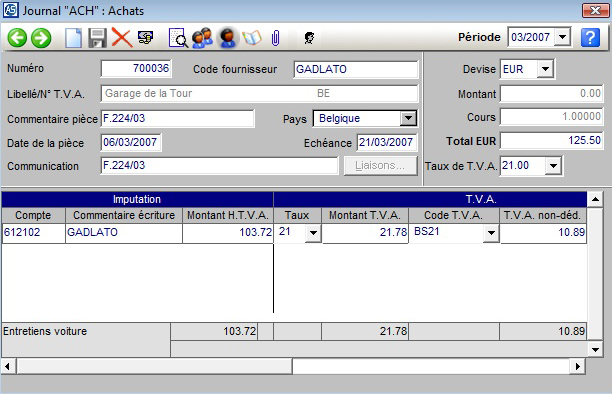The width and height of the screenshot is (612, 394).
Task: Click the Echéance field 21/03/2007
Action: (387, 142)
